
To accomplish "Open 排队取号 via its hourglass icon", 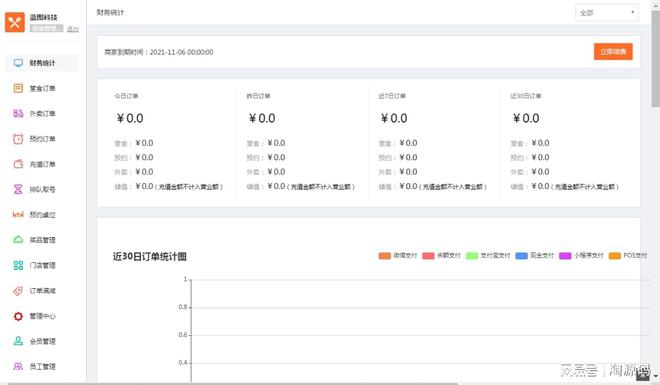I will [18, 189].
